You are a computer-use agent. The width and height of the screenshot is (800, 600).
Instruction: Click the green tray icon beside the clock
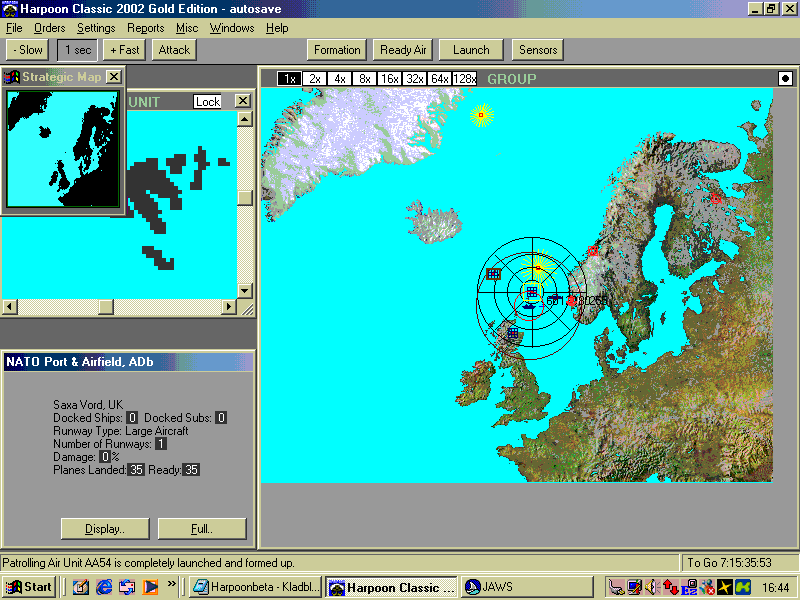pos(743,587)
